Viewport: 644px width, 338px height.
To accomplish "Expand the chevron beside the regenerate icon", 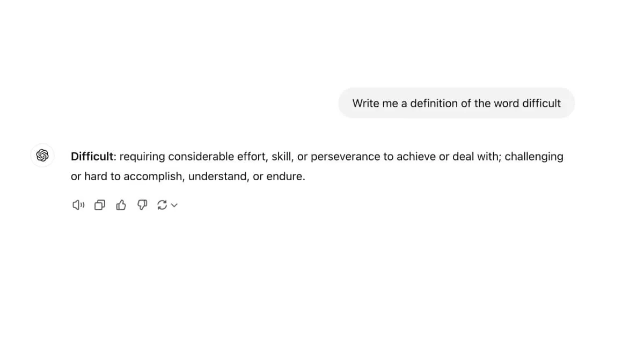I will pyautogui.click(x=174, y=205).
